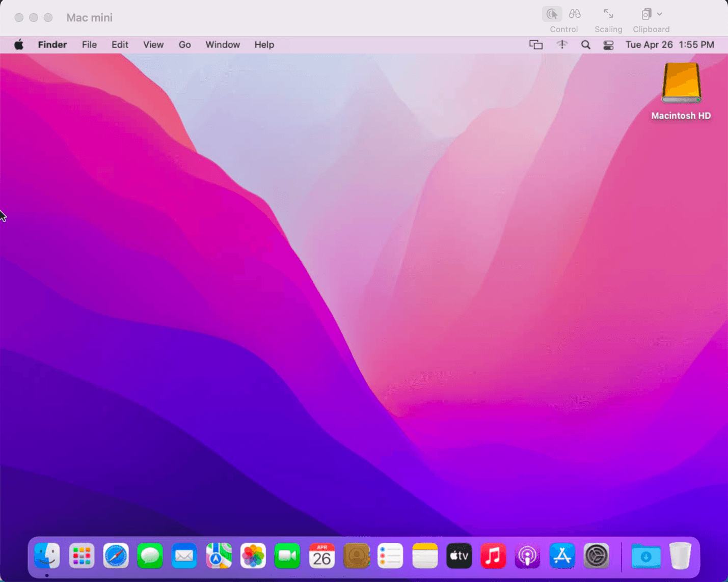Expand the Clipboard dropdown arrow
The width and height of the screenshot is (728, 582).
tap(660, 14)
